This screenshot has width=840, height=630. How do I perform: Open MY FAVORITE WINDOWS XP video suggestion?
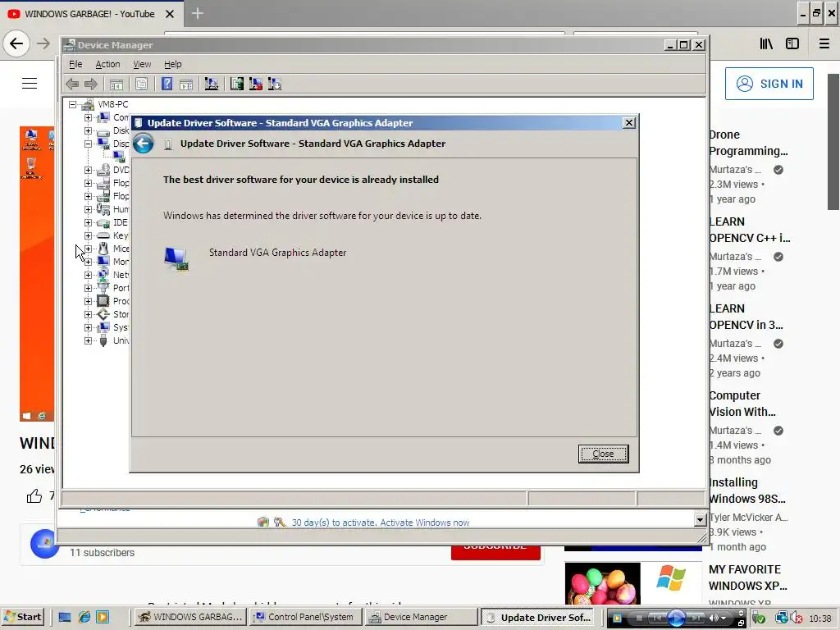pos(748,577)
